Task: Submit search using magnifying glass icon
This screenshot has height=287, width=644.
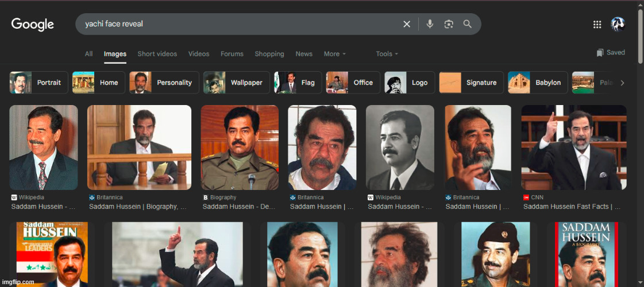Action: [468, 24]
